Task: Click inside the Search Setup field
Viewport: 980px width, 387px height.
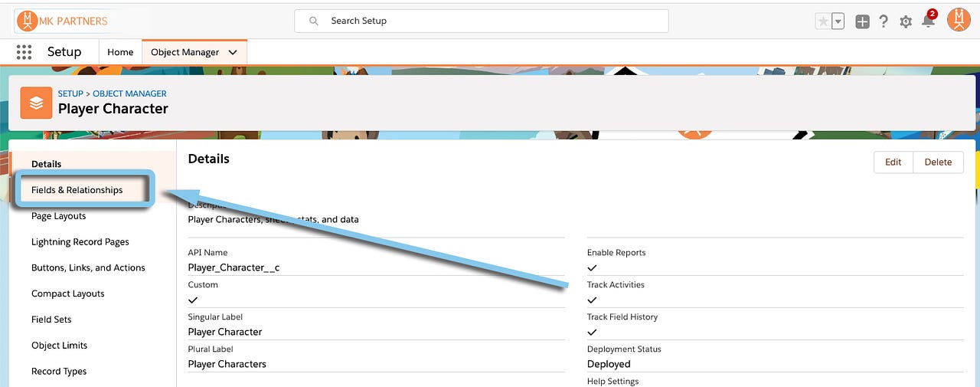Action: (x=481, y=21)
